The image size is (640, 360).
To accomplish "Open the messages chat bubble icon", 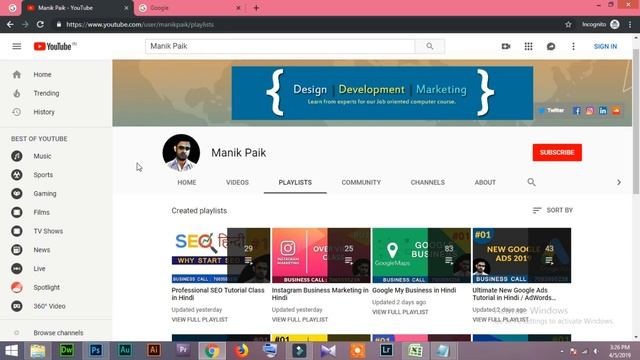I will [551, 46].
